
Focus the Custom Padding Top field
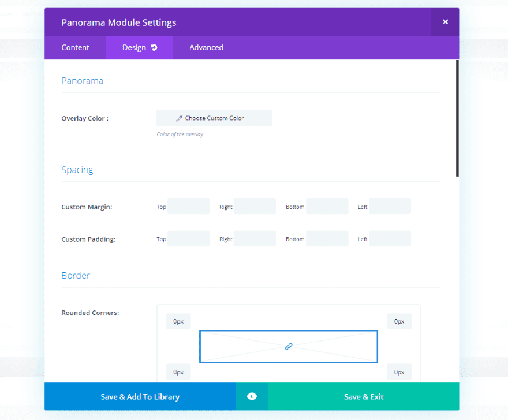[188, 239]
